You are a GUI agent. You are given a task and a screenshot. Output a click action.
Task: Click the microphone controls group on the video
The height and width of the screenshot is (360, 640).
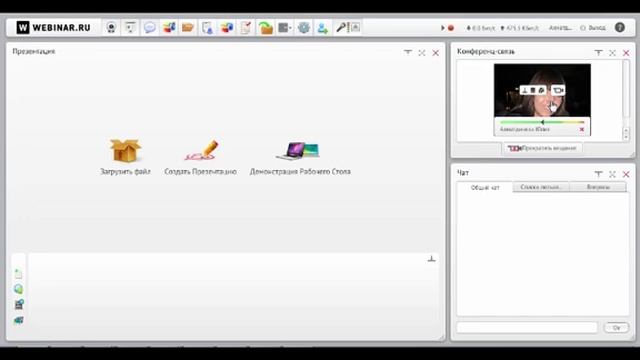[x=533, y=90]
